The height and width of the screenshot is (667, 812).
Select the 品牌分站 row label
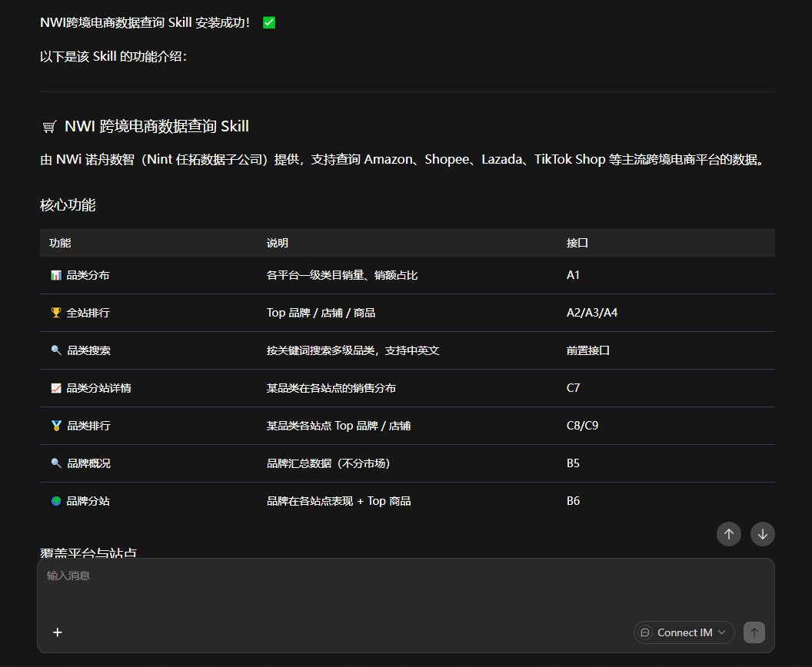tap(88, 501)
